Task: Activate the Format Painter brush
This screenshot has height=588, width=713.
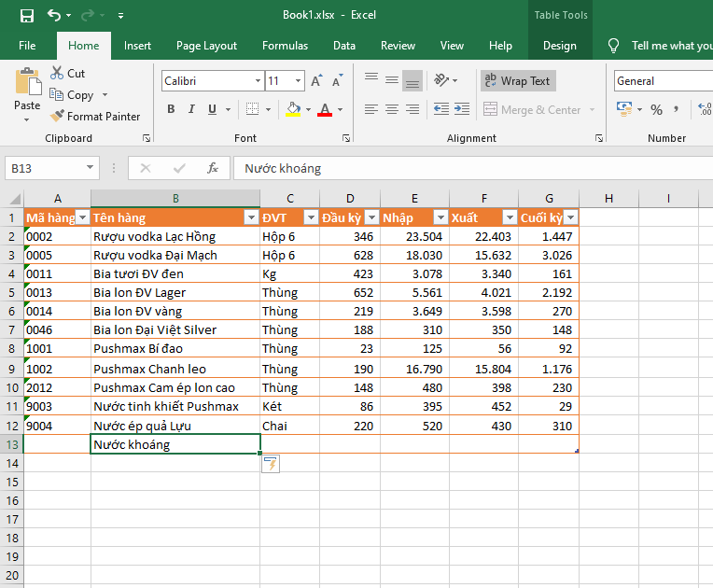Action: 94,117
